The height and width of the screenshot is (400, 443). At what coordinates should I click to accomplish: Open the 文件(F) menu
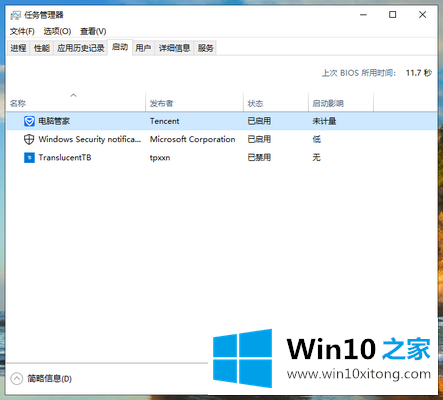22,31
